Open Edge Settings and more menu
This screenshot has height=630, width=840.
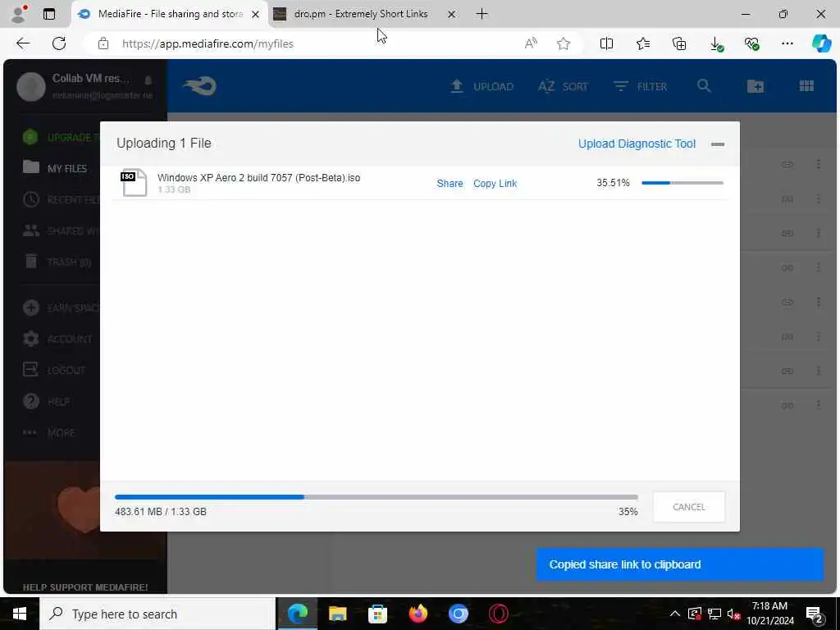pos(787,43)
